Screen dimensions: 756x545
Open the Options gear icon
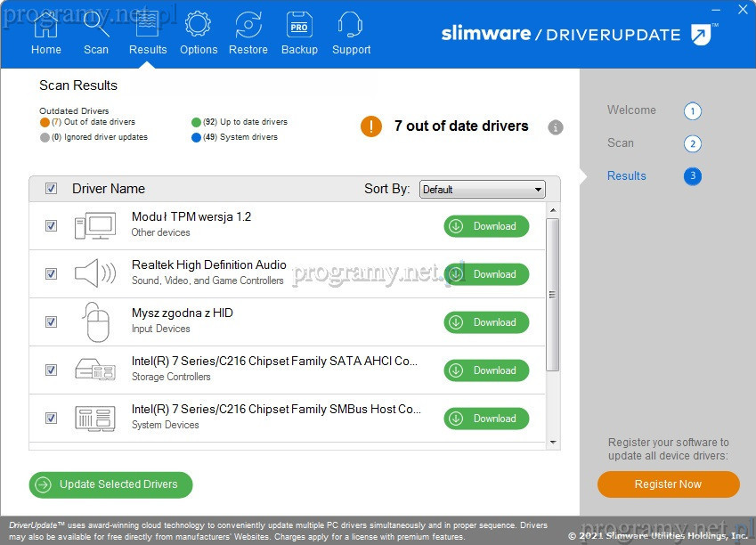coord(198,26)
